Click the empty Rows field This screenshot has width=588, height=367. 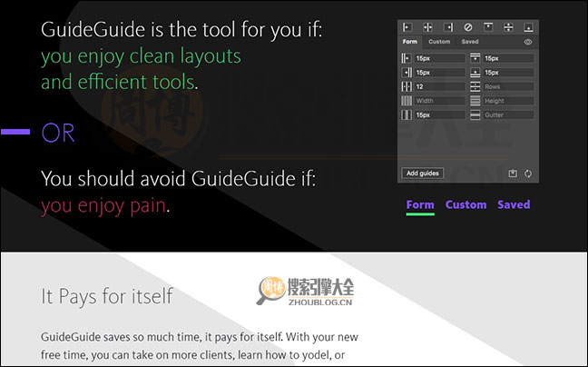(508, 86)
